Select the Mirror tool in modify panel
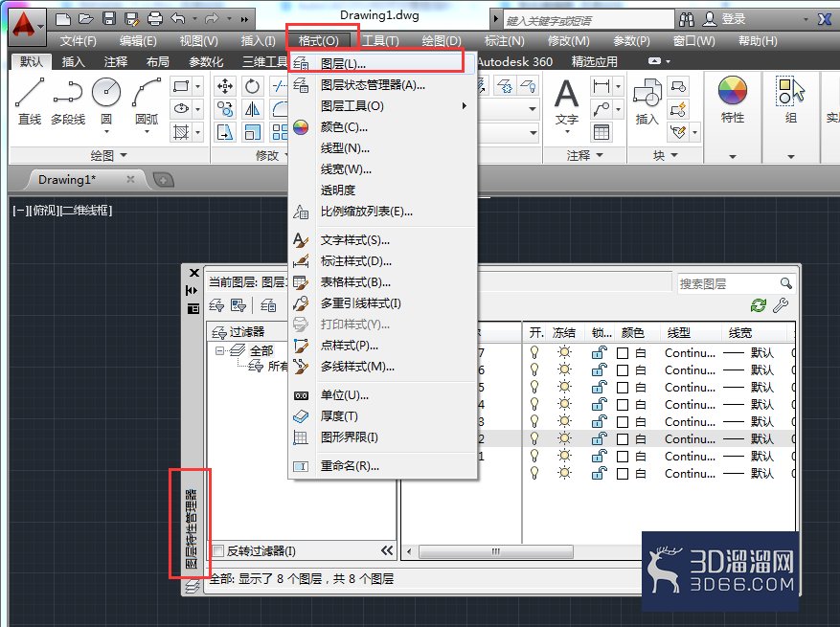Screen dimensions: 840x627 click(x=252, y=109)
